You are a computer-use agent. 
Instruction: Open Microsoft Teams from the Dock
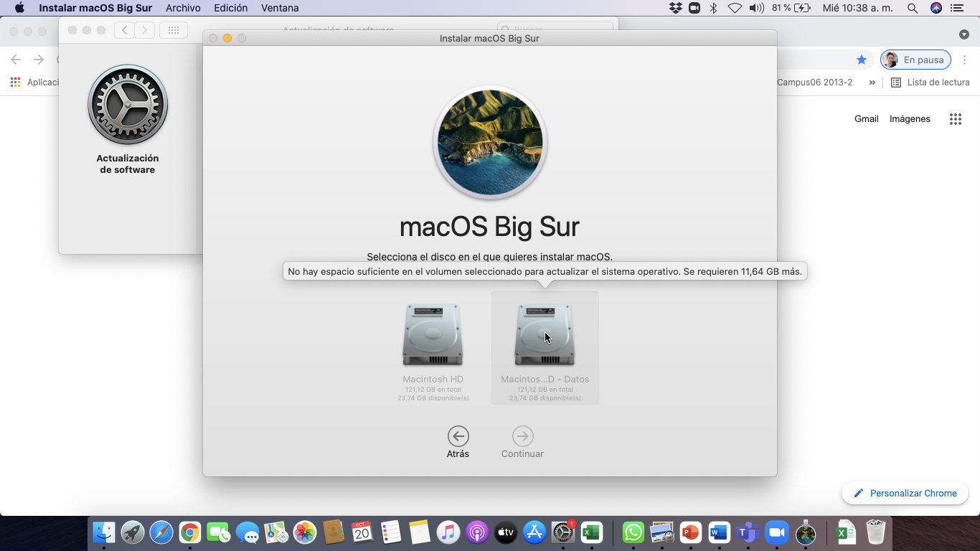coord(748,532)
